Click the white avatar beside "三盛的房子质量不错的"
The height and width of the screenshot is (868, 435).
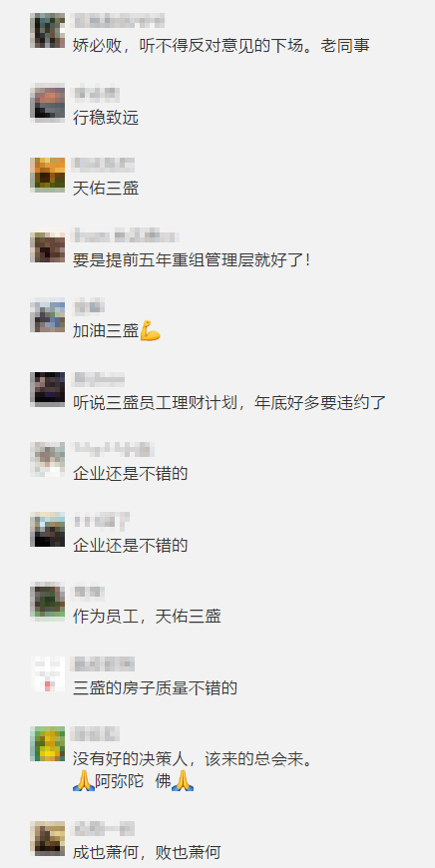click(x=48, y=673)
